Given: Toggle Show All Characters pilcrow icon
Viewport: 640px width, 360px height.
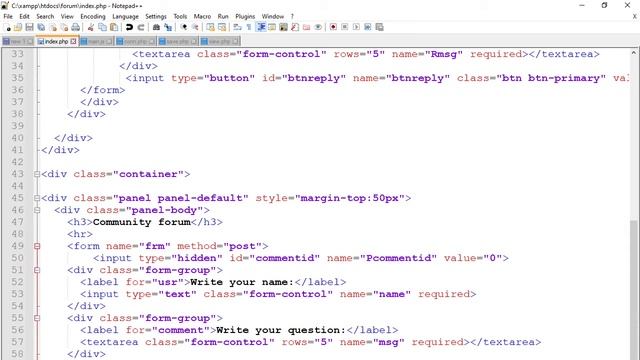Looking at the screenshot, I should click(x=249, y=27).
